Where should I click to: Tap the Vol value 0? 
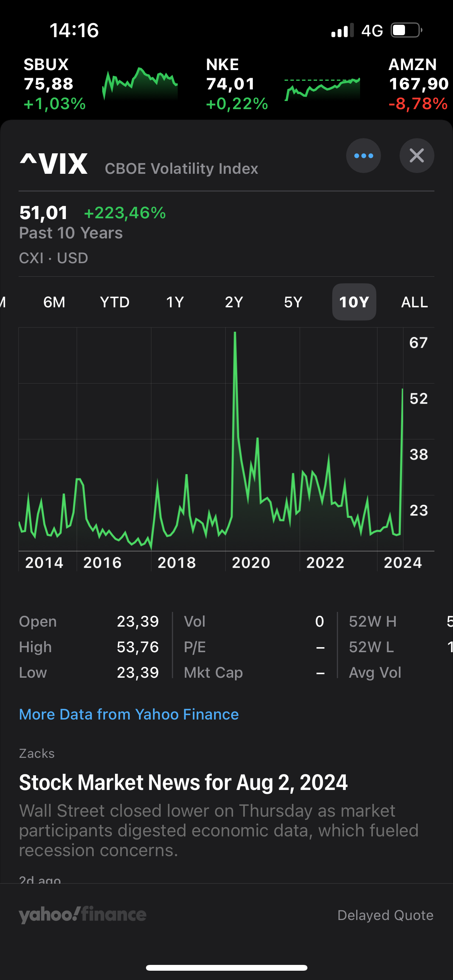[x=319, y=621]
